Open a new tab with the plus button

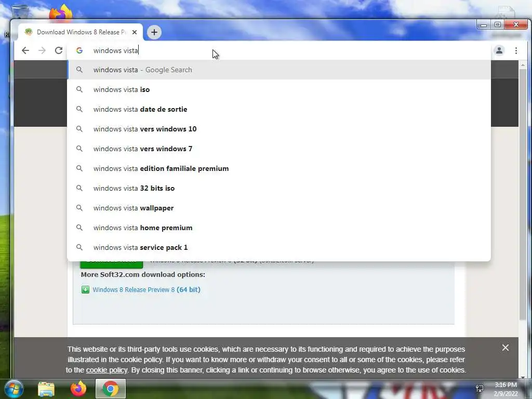click(x=154, y=32)
